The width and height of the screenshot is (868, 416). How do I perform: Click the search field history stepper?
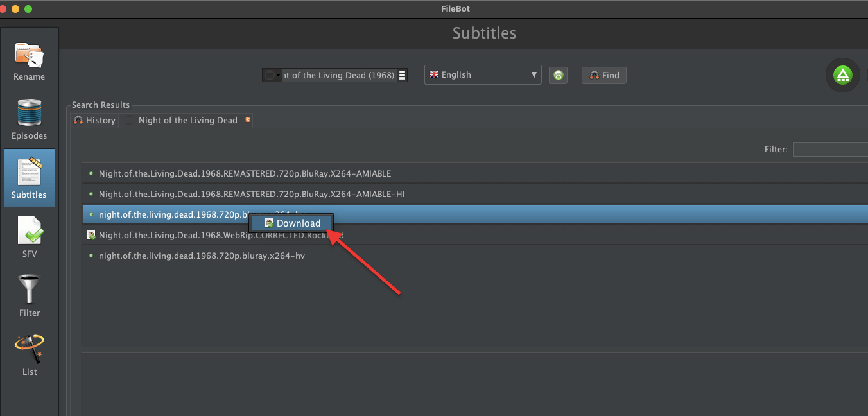pyautogui.click(x=403, y=75)
